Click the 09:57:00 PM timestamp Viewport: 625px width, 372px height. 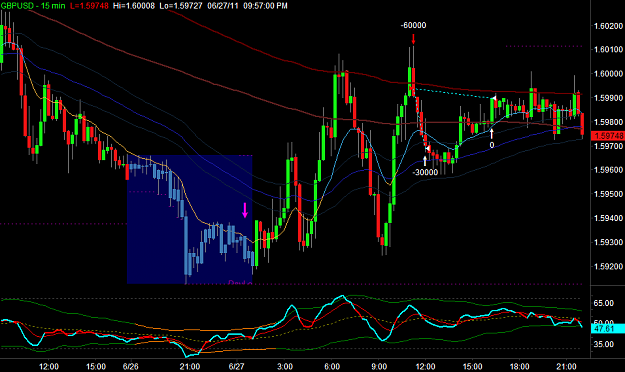[265, 6]
